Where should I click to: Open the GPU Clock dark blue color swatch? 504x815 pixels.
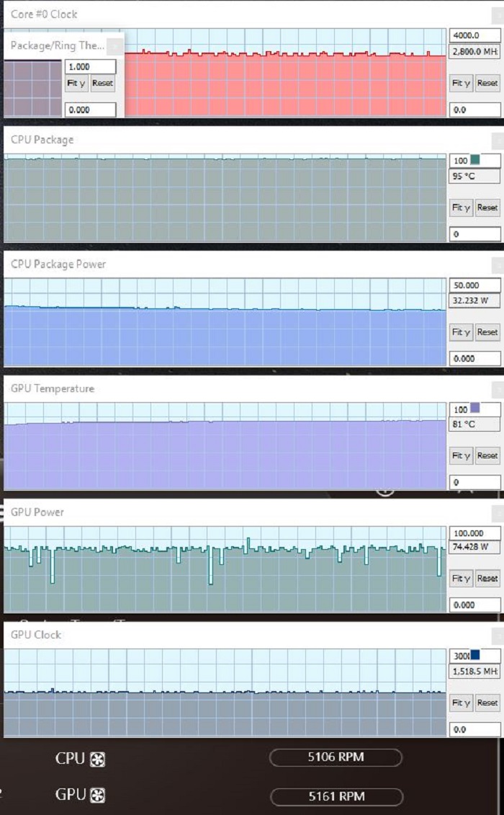coord(475,655)
